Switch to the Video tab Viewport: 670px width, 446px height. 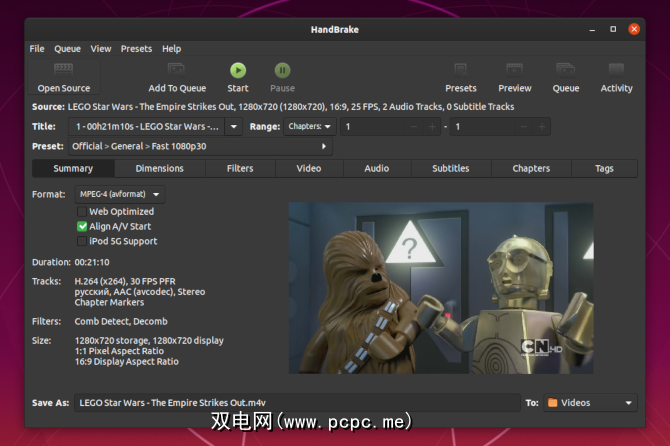click(x=309, y=168)
